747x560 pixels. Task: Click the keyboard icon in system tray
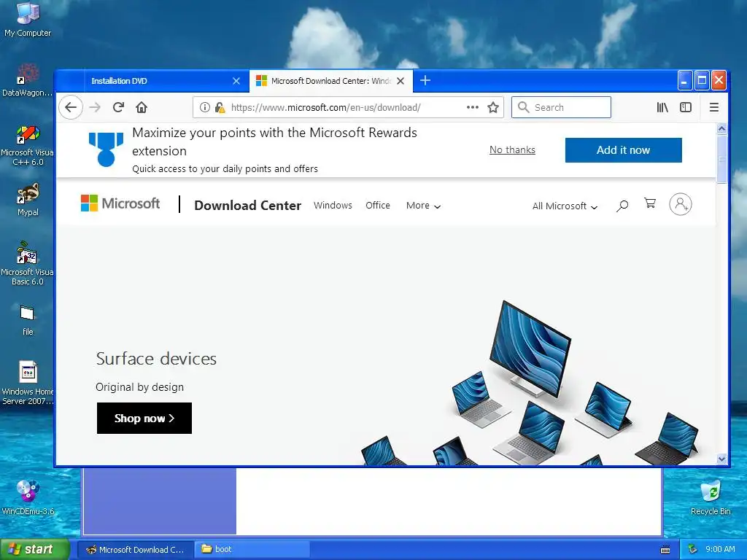[x=665, y=550]
